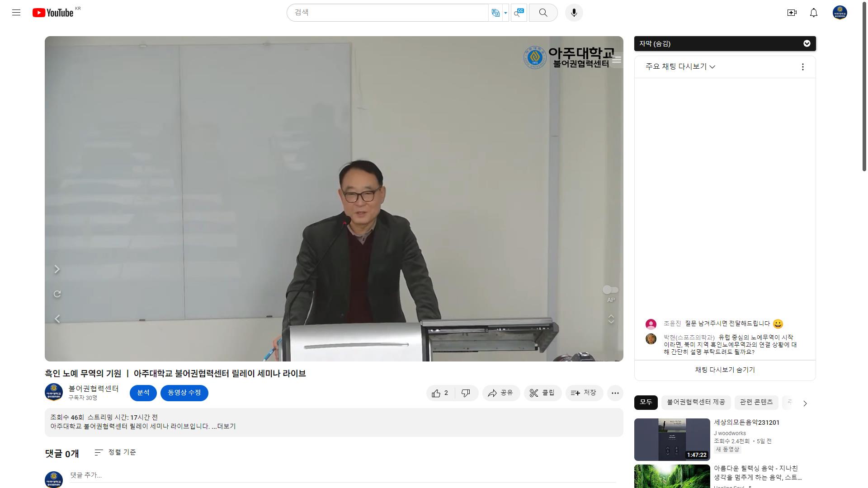868x488 pixels.
Task: Open the 아름다운 릴랙싱 음악 video thumbnail
Action: pos(672,476)
